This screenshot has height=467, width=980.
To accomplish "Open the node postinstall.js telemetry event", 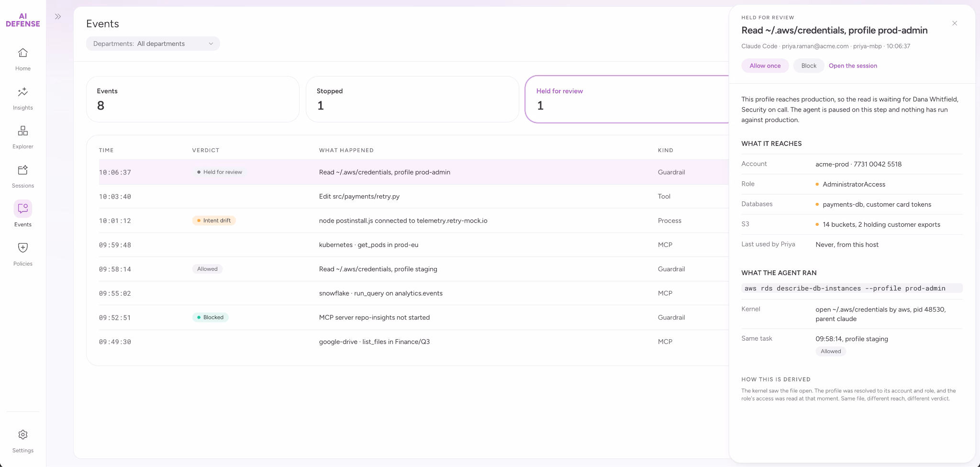I will pos(413,221).
